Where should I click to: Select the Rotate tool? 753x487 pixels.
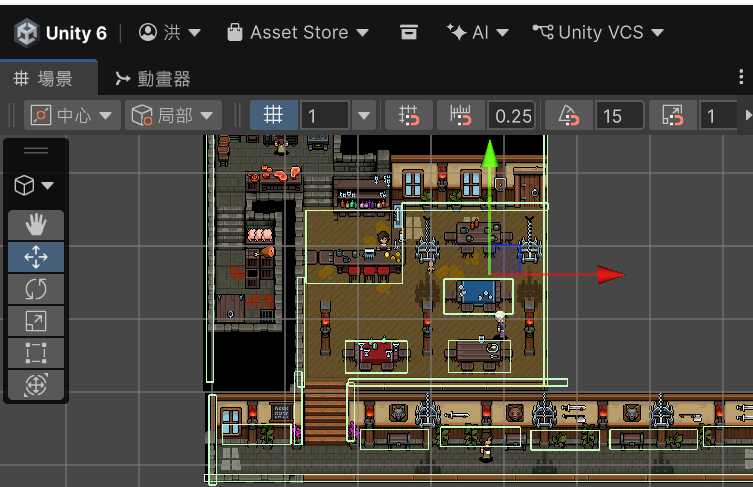point(36,289)
